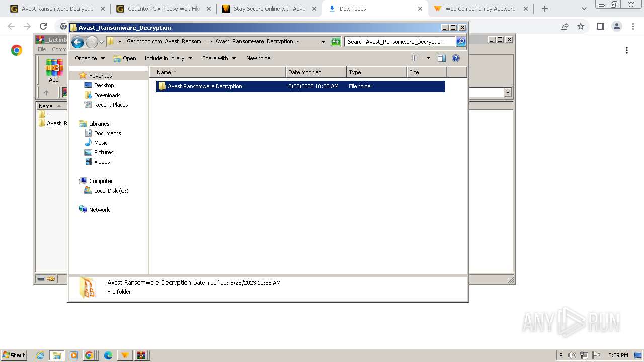Go back in Explorer using the Back arrow
Image resolution: width=644 pixels, height=362 pixels.
coord(78,42)
